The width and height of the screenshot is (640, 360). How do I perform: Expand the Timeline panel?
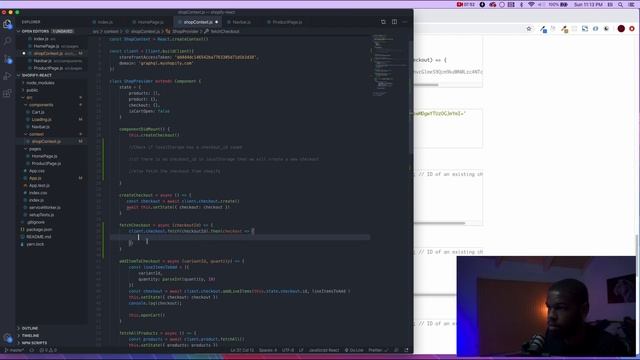pos(31,336)
